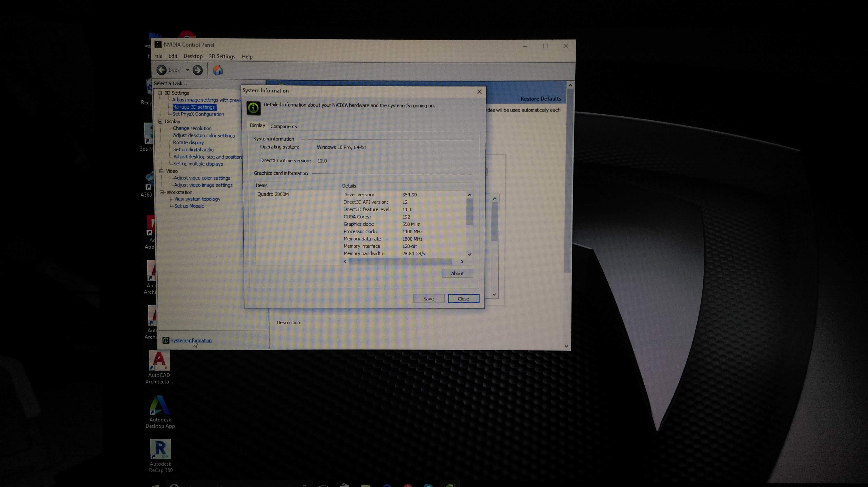Select Set up Mosaic
868x487 pixels.
[189, 206]
